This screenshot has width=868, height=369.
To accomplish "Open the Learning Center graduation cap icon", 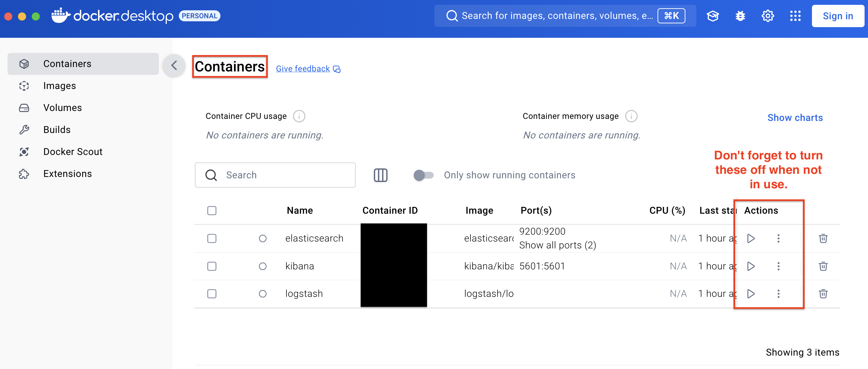I will 713,16.
